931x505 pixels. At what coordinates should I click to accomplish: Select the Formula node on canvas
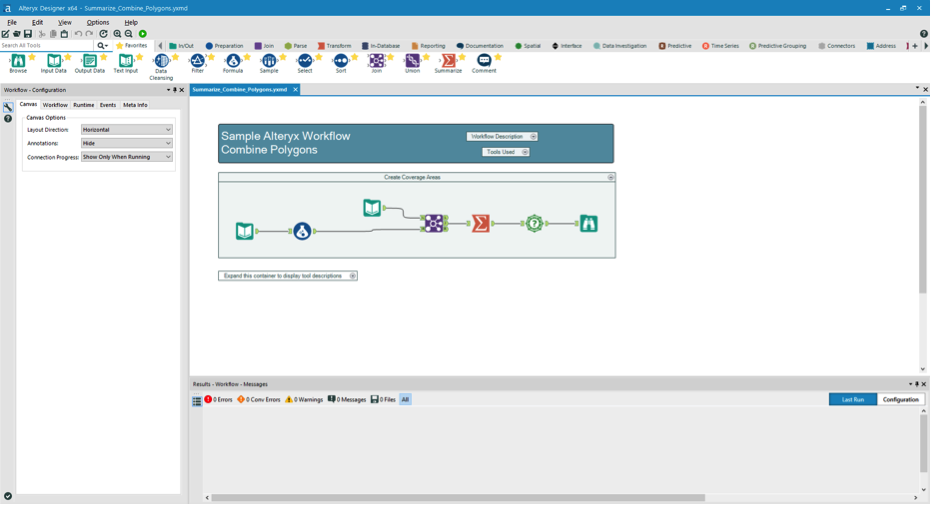pos(302,231)
